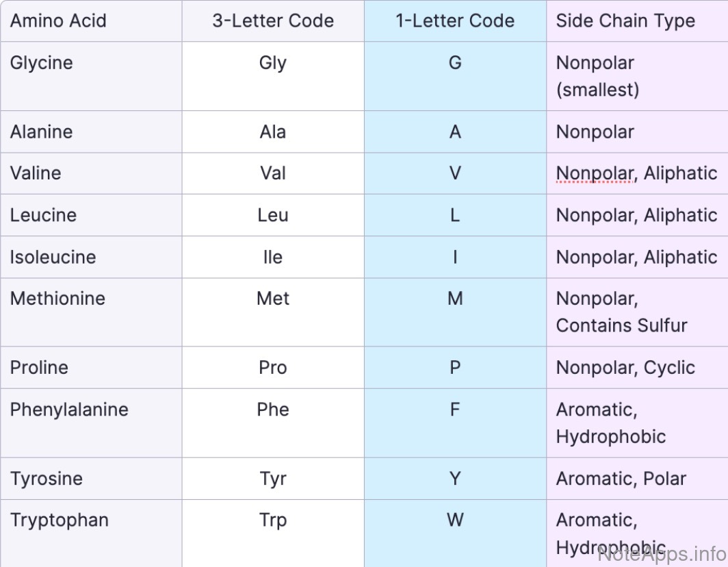Select the one-letter code "M" cell

[x=455, y=299]
